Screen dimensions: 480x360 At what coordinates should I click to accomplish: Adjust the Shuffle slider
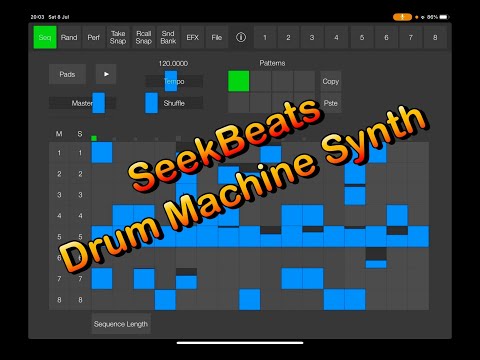click(174, 103)
